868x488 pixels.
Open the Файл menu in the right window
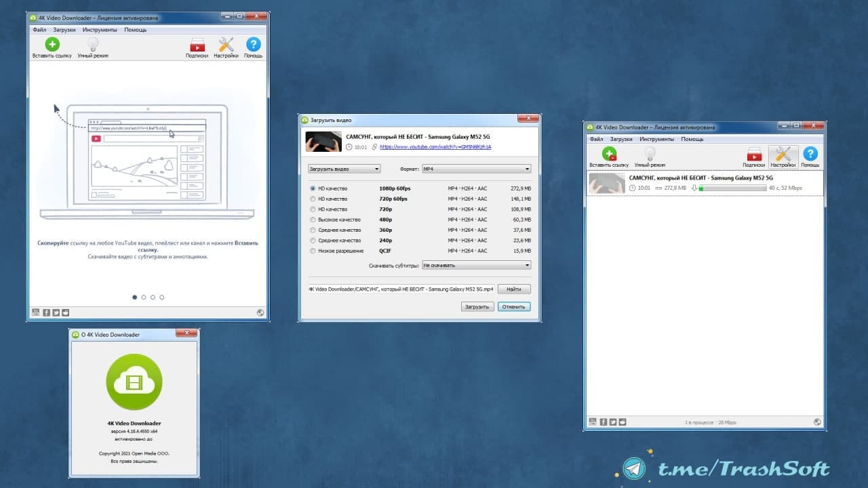point(596,139)
